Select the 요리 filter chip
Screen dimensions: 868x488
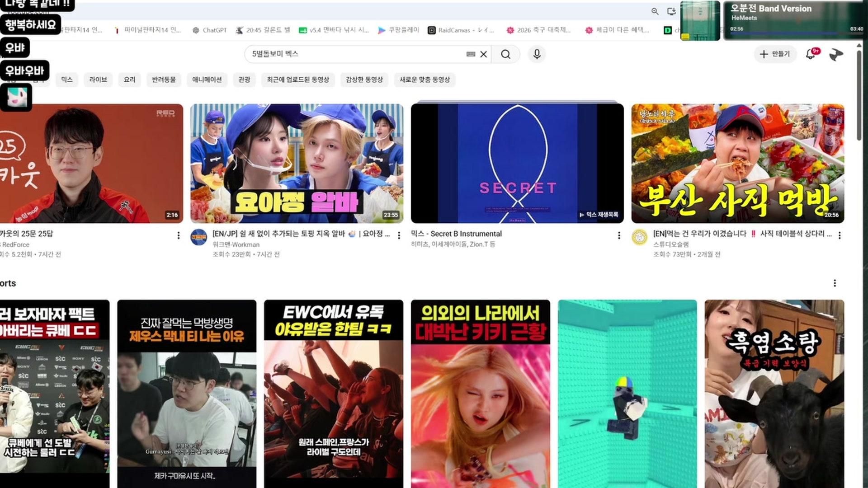(x=130, y=80)
